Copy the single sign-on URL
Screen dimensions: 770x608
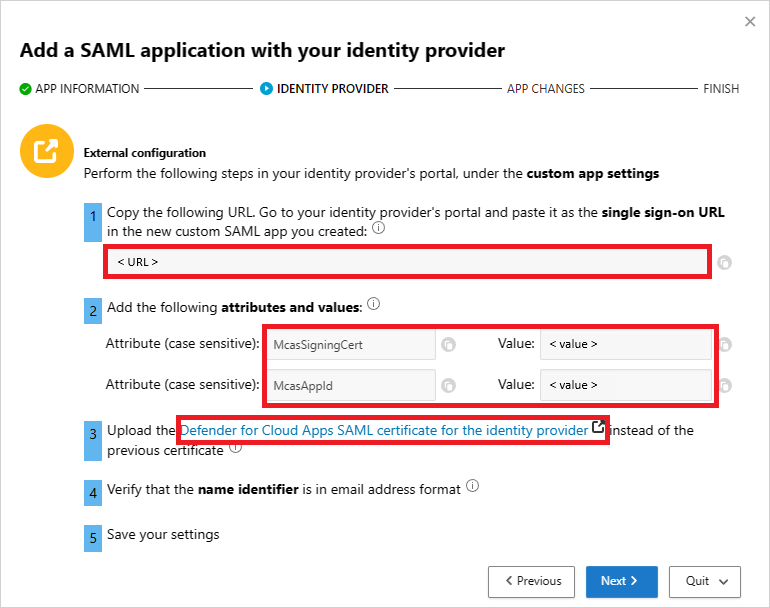click(x=725, y=263)
